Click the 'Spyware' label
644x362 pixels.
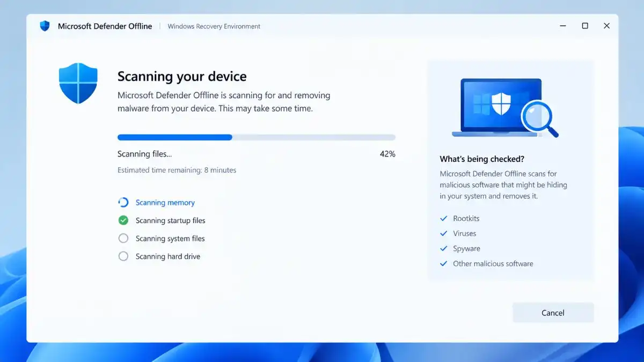point(467,248)
